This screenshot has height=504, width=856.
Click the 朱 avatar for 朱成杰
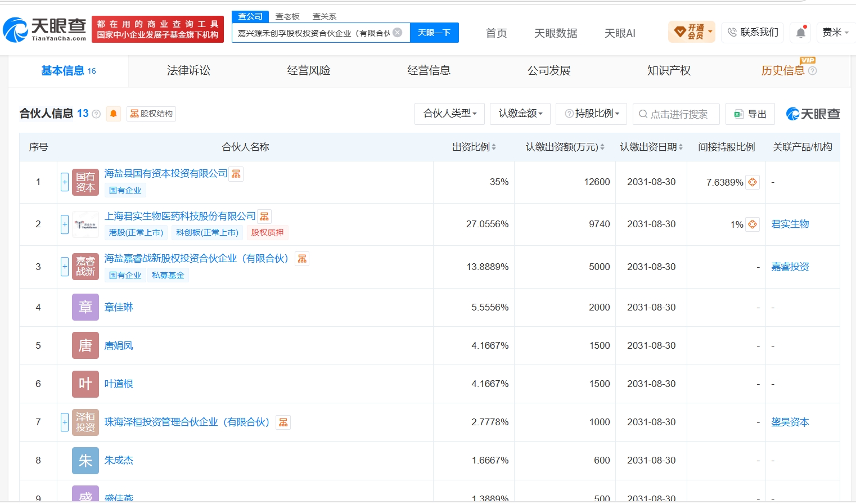(85, 461)
